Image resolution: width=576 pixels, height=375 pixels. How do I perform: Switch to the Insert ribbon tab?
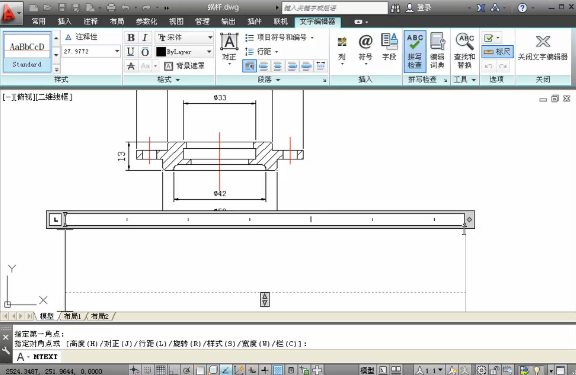[65, 22]
